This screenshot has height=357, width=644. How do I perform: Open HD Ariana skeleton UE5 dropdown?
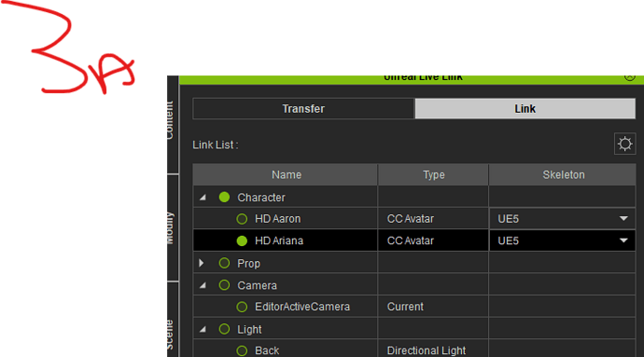point(562,240)
